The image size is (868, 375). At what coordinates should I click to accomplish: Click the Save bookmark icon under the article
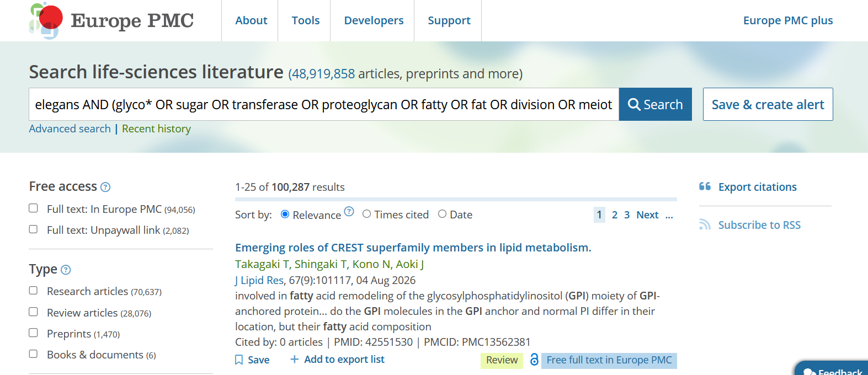(x=239, y=360)
